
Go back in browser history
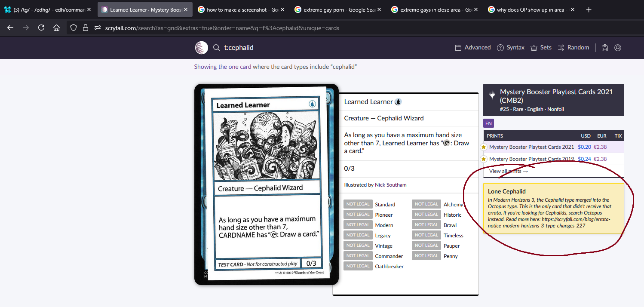tap(10, 28)
